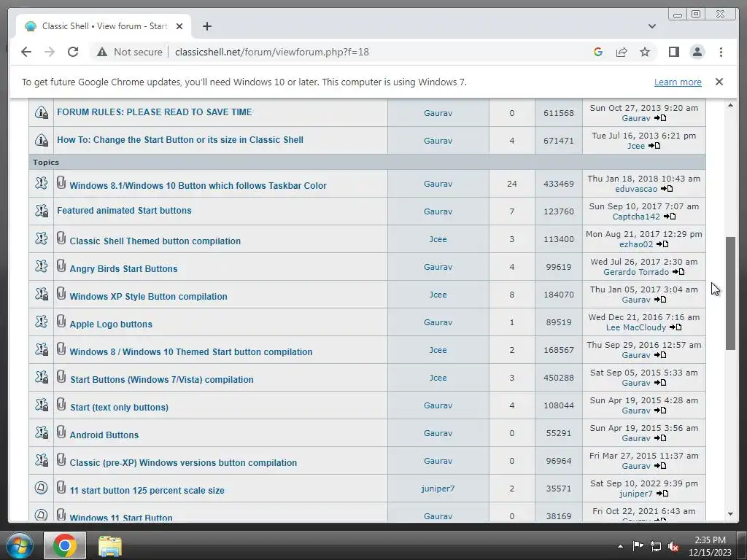747x560 pixels.
Task: Click the vertical scrollbar thumb
Action: [730, 293]
